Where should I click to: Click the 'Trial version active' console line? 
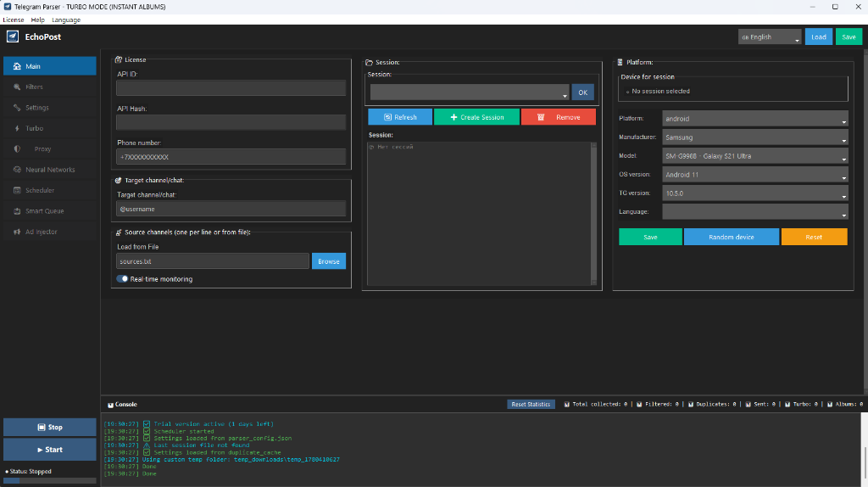189,424
